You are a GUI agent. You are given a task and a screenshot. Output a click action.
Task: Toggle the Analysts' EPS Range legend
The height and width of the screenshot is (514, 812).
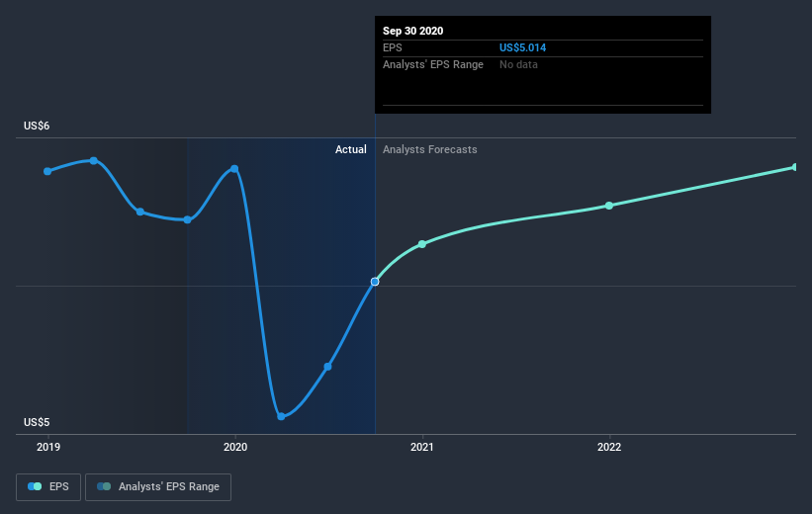tap(158, 487)
